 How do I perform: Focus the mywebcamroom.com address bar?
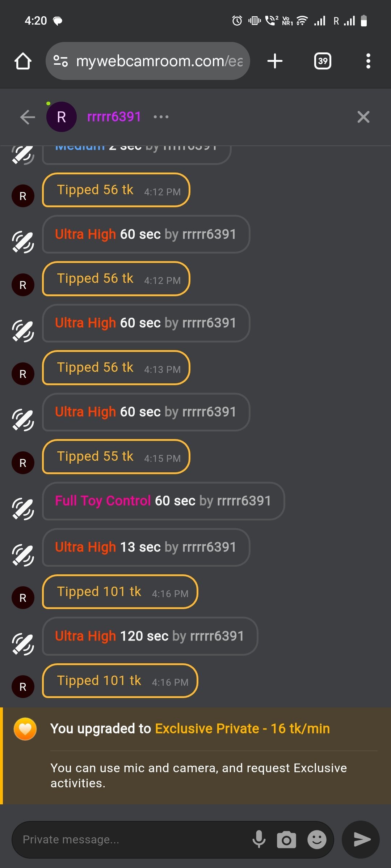(x=159, y=61)
